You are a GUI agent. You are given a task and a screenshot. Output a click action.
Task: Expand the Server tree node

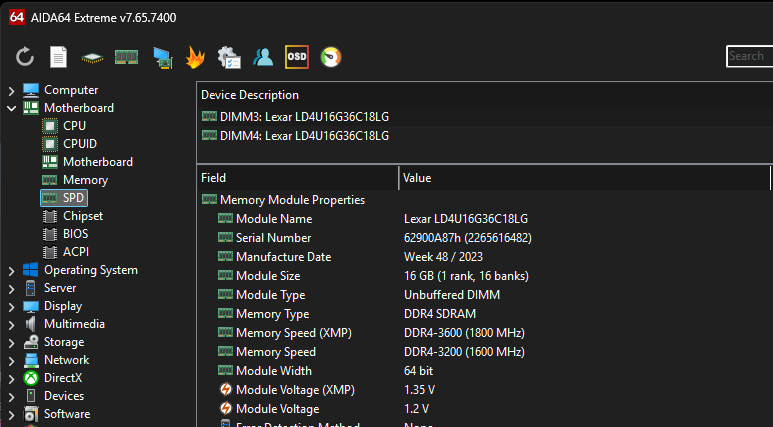point(11,289)
